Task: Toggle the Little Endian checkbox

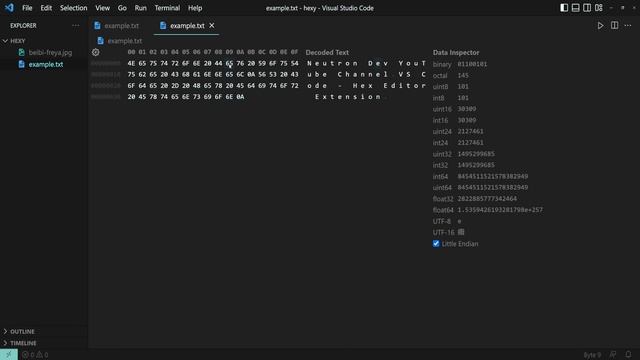Action: [x=436, y=244]
